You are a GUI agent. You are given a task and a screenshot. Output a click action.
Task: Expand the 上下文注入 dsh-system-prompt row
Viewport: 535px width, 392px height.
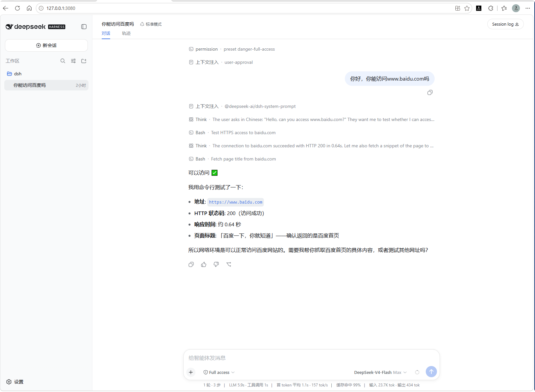coord(242,106)
